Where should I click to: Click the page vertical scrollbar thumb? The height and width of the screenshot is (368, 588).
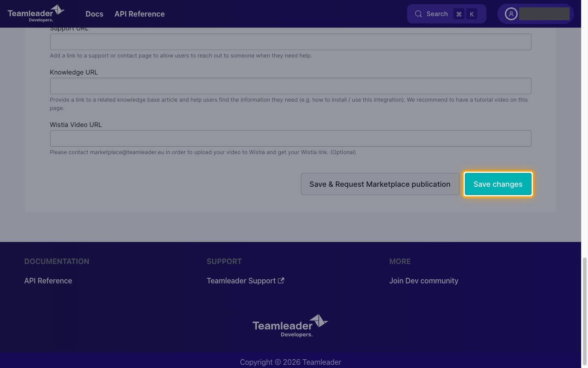point(584,310)
